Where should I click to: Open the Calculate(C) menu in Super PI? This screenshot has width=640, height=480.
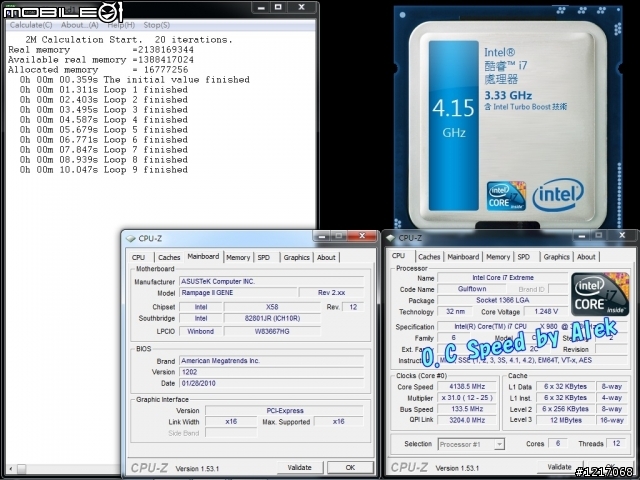(31, 25)
